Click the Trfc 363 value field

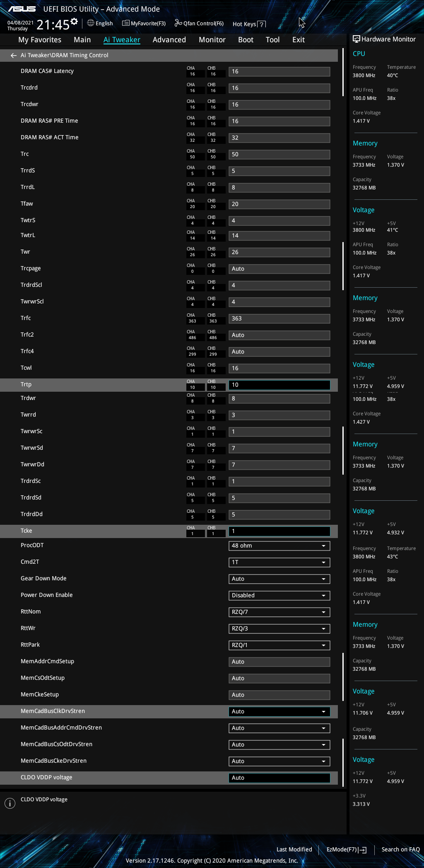click(279, 319)
